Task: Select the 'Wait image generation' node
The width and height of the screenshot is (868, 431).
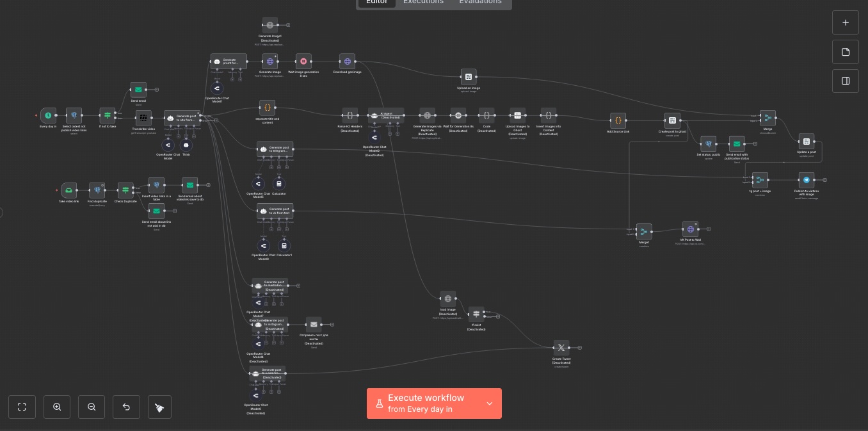Action: [304, 61]
